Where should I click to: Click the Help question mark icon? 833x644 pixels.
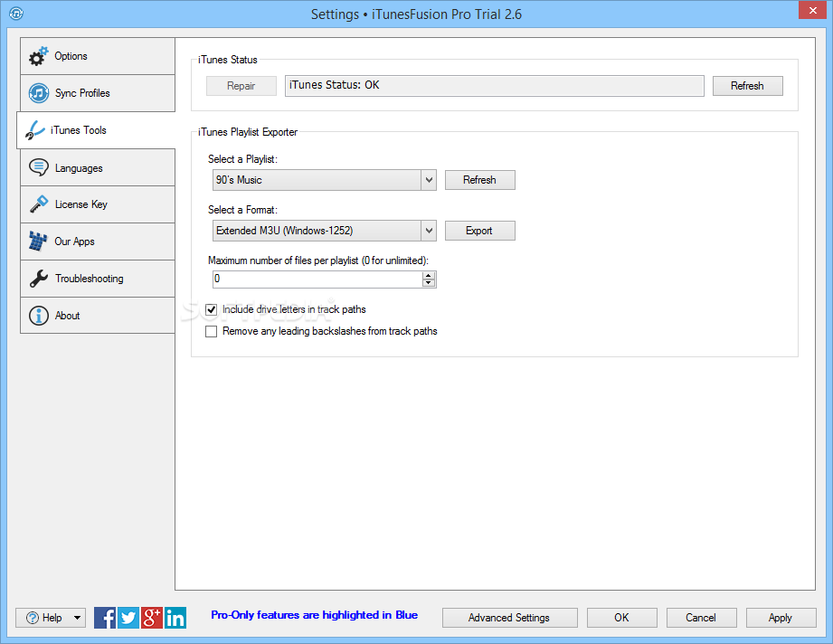coord(33,618)
